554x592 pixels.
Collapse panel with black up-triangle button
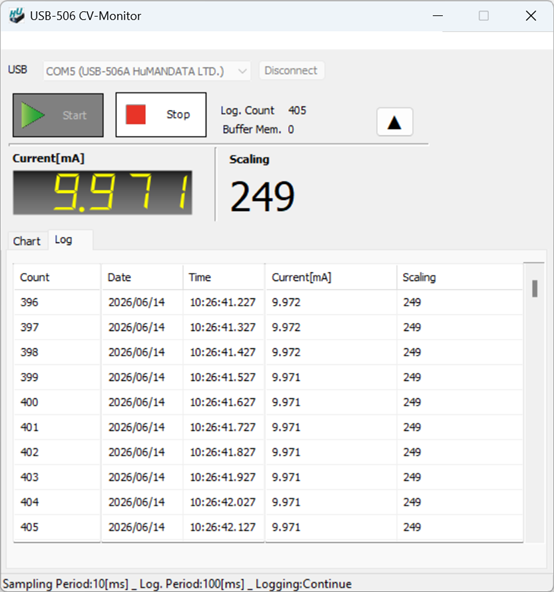click(395, 122)
